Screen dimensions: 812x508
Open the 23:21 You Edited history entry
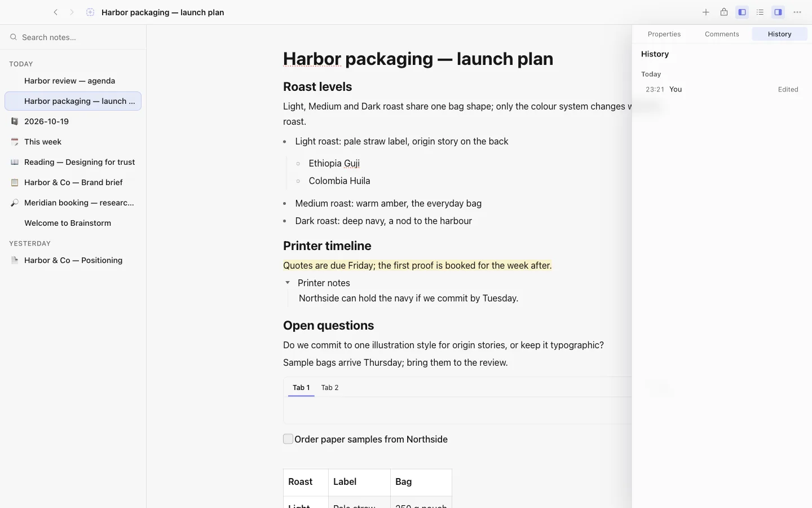722,89
